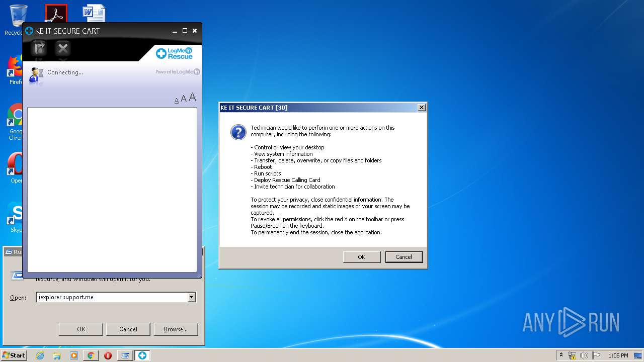Switch to the LogMeIn Rescue taskbar button
Image resolution: width=644 pixels, height=362 pixels.
[x=142, y=355]
